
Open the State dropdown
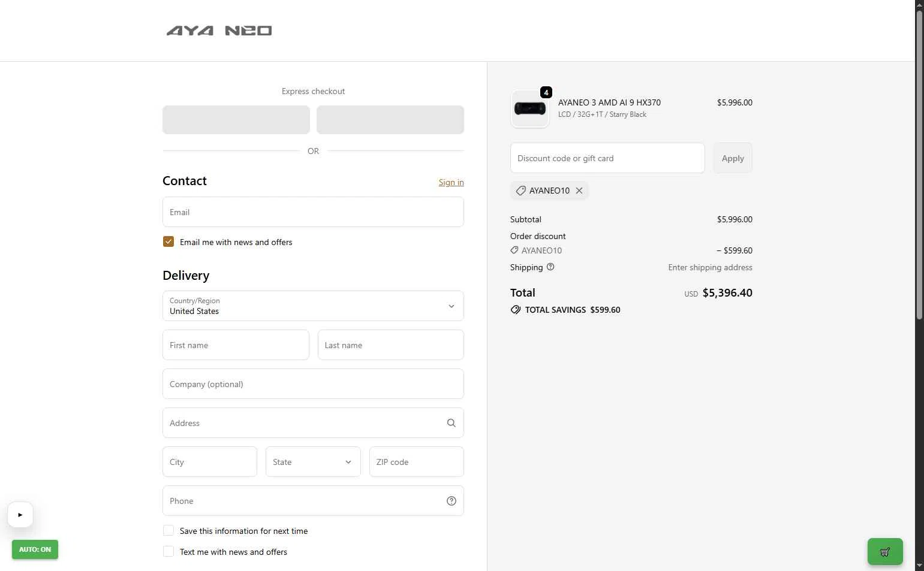pyautogui.click(x=313, y=462)
